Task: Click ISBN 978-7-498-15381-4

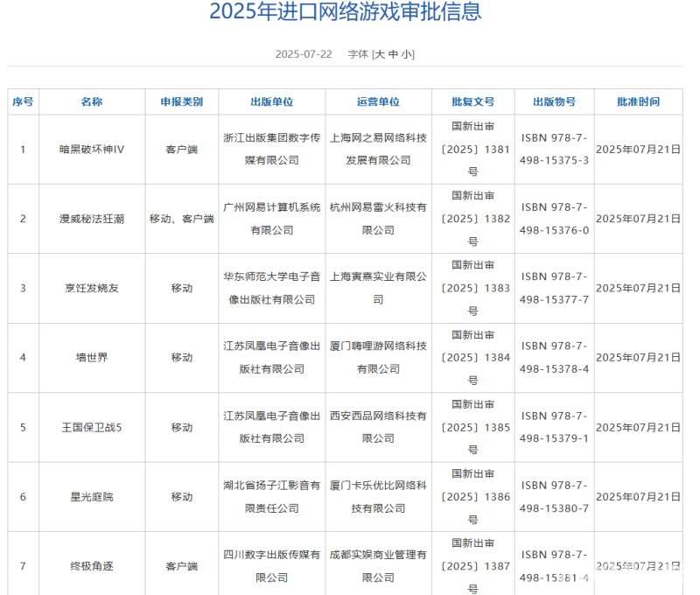Action: click(554, 566)
